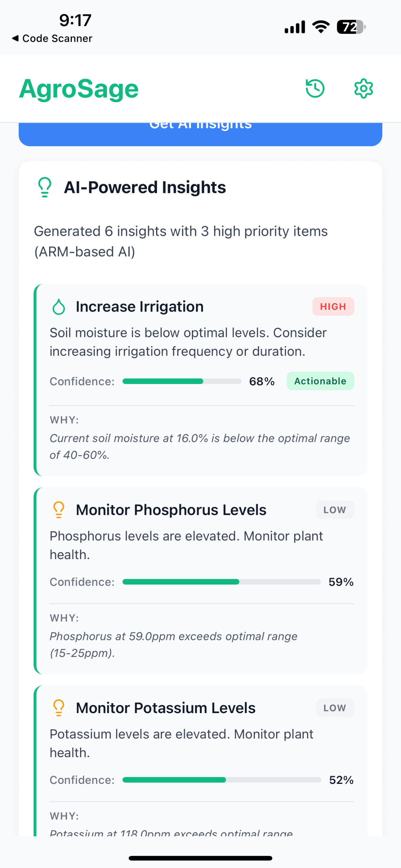Tap the AI-Powered Insights lightbulb icon
This screenshot has height=868, width=401.
(44, 187)
